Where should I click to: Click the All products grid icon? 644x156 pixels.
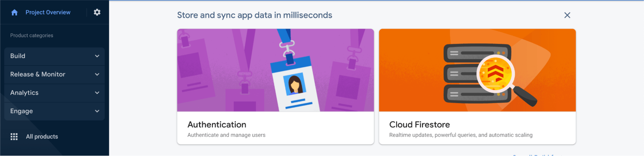click(x=14, y=137)
